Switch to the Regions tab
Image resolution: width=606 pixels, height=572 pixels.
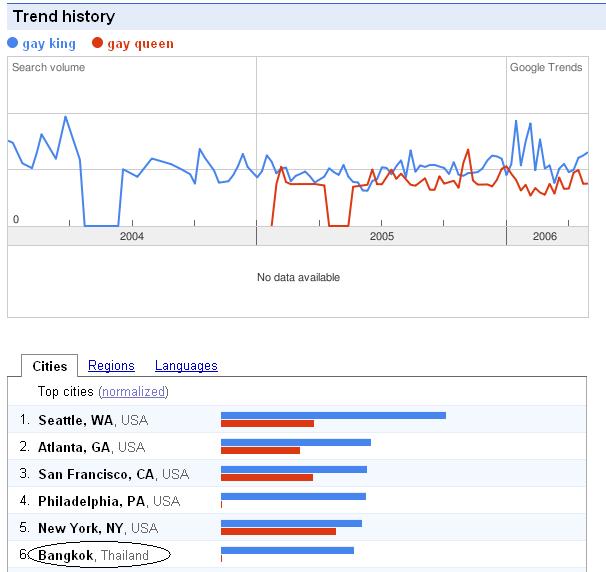[111, 366]
